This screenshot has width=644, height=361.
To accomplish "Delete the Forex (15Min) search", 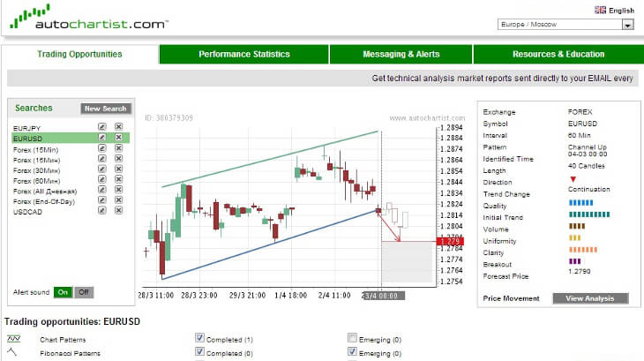I will 118,148.
